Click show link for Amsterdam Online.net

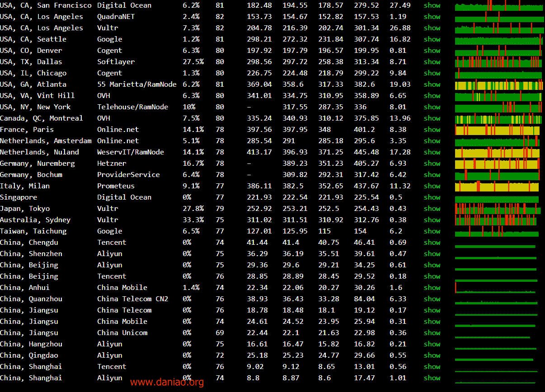(x=432, y=141)
